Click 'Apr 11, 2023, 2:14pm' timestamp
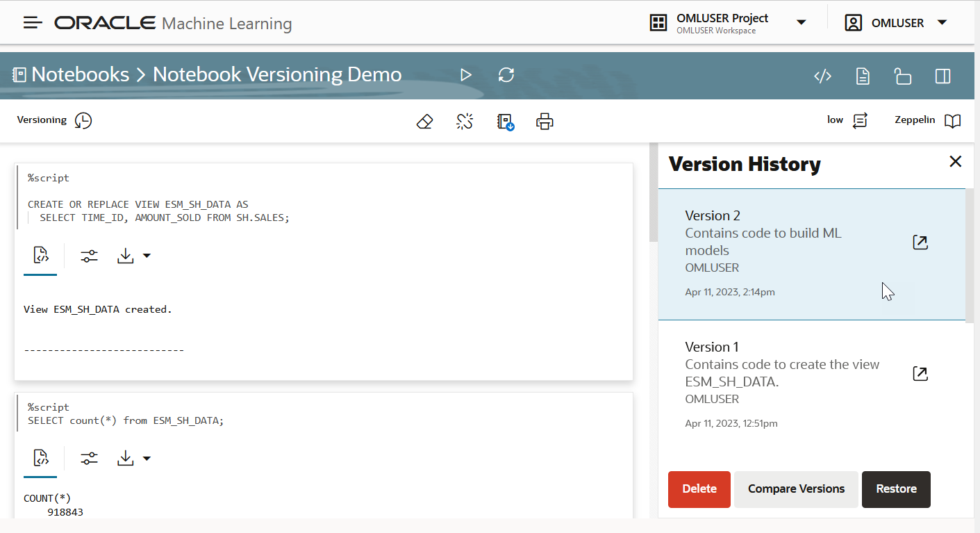 point(730,292)
